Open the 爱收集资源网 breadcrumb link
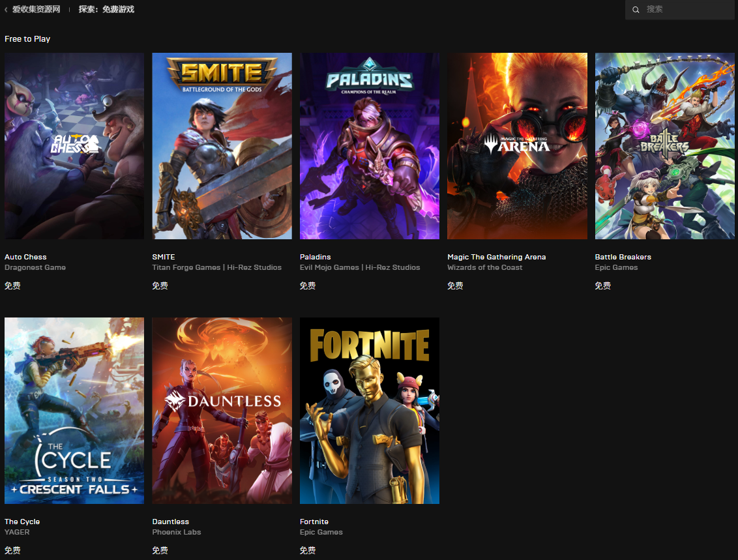The width and height of the screenshot is (738, 560). tap(37, 9)
